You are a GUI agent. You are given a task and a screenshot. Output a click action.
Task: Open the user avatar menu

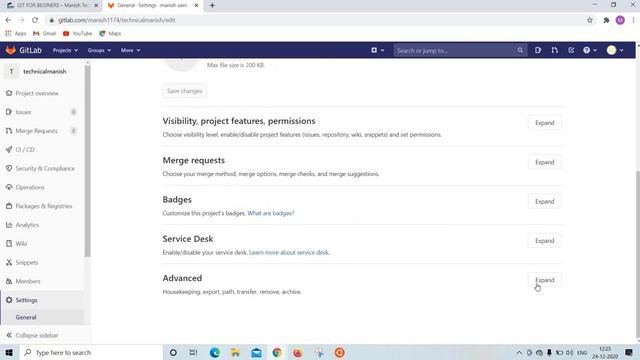pos(615,50)
